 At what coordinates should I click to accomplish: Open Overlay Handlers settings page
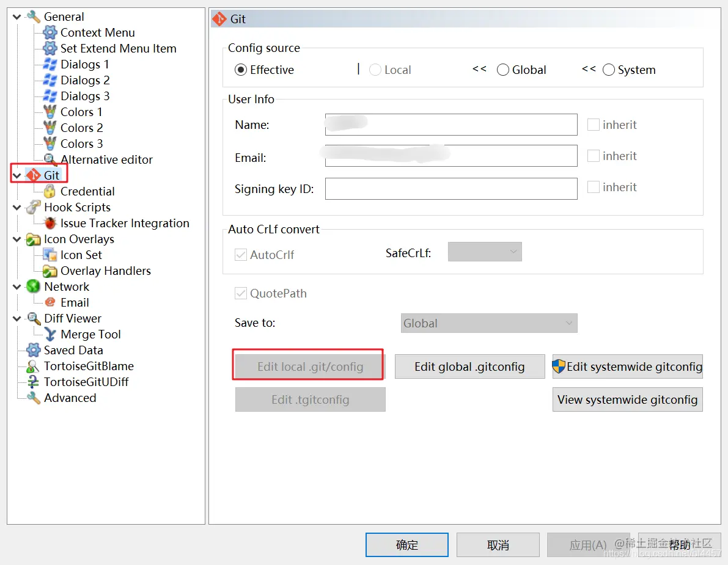(x=105, y=271)
